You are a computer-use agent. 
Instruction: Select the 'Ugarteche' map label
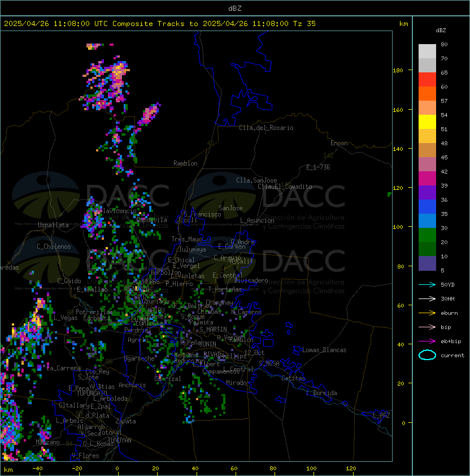(x=140, y=358)
